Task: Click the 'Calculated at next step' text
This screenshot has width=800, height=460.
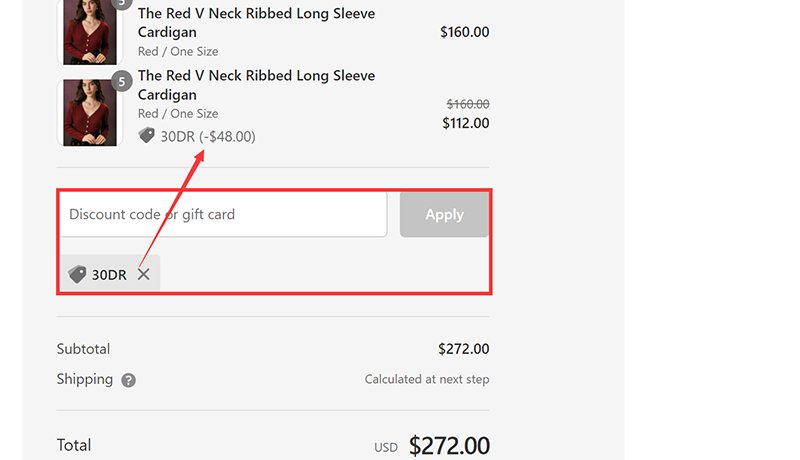Action: (427, 380)
